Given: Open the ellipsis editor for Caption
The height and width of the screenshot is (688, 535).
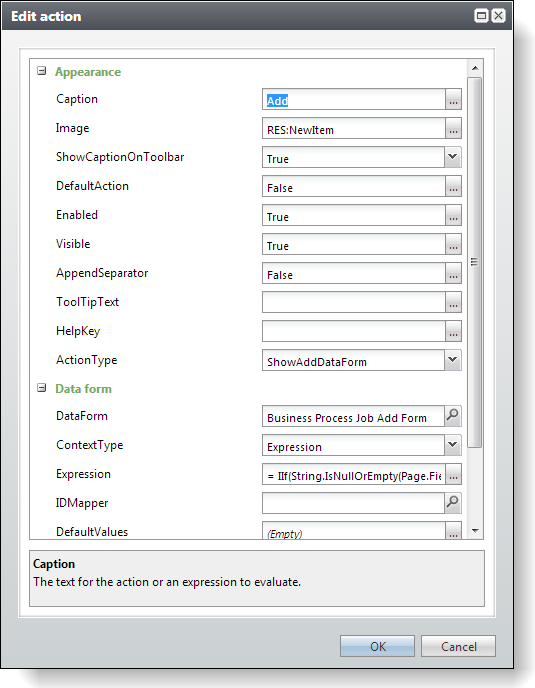Looking at the screenshot, I should 453,99.
